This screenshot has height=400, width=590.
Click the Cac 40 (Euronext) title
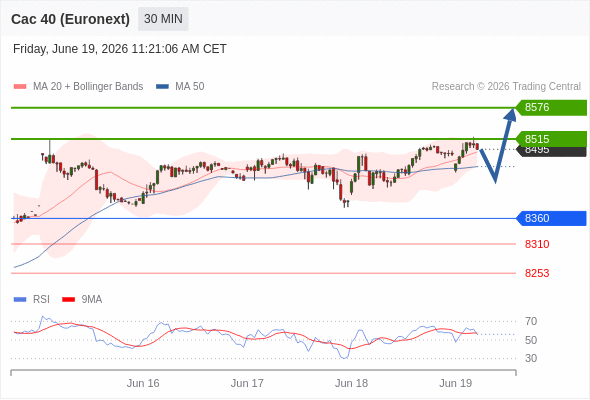70,19
